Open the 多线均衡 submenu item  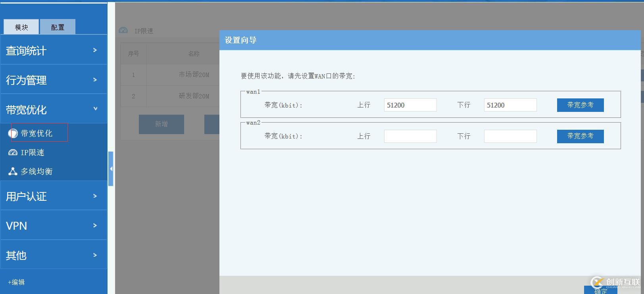[37, 171]
